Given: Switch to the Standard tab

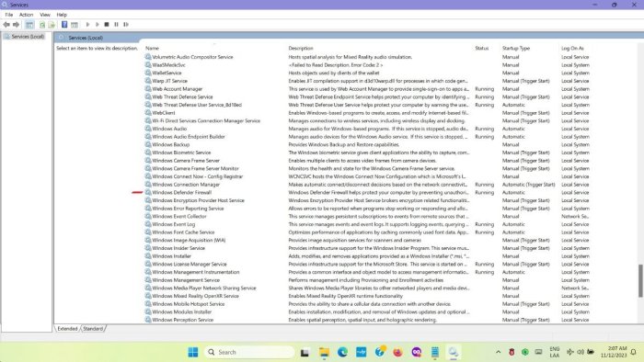Looking at the screenshot, I should (x=93, y=329).
